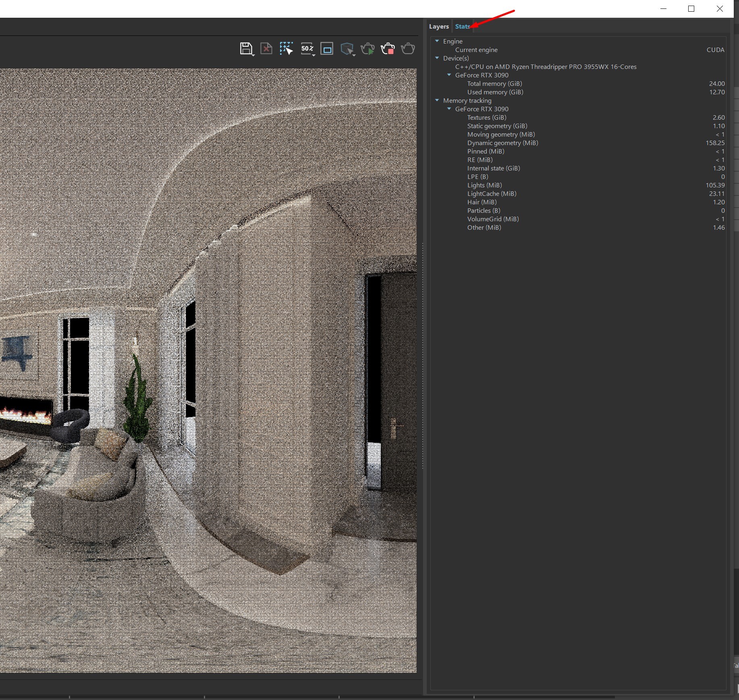Select the RE (MiB) row
The height and width of the screenshot is (700, 739).
click(579, 160)
